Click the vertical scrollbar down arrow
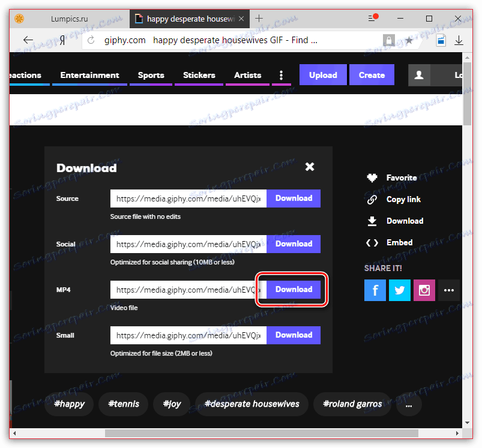 (x=467, y=423)
